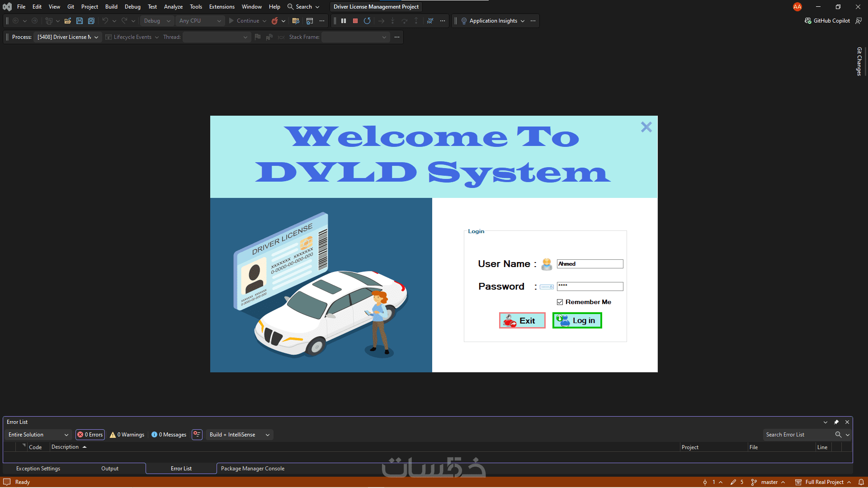
Task: Click the Save file icon in toolbar
Action: point(80,21)
